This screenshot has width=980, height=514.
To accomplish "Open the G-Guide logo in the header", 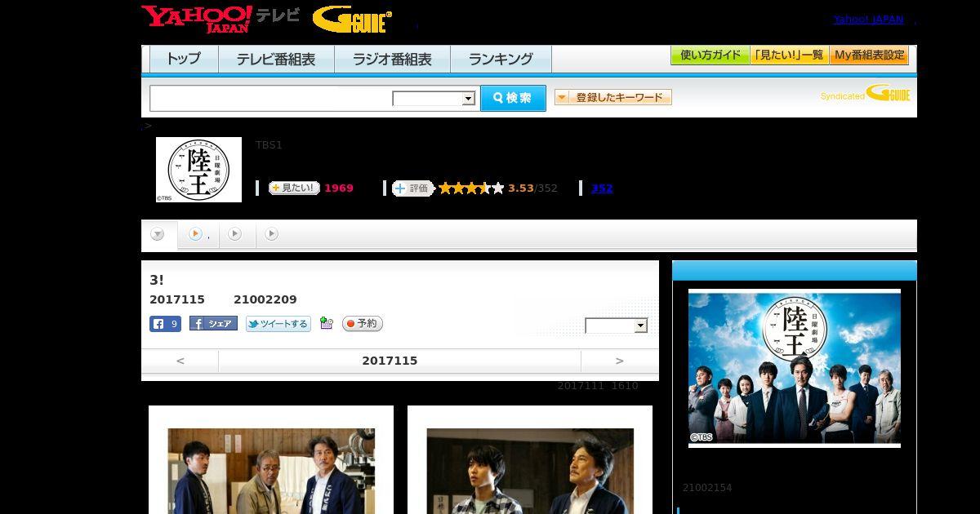I will tap(352, 19).
